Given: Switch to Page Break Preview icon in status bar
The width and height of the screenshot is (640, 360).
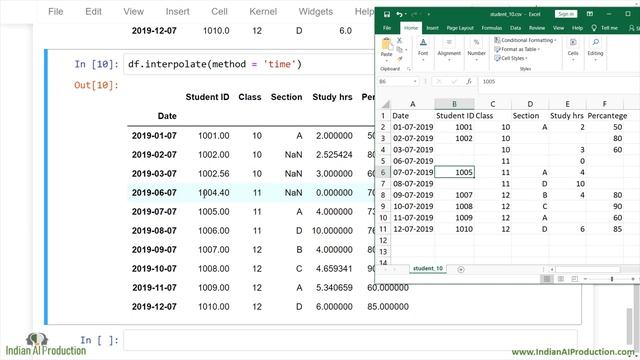Looking at the screenshot, I should pos(575,279).
